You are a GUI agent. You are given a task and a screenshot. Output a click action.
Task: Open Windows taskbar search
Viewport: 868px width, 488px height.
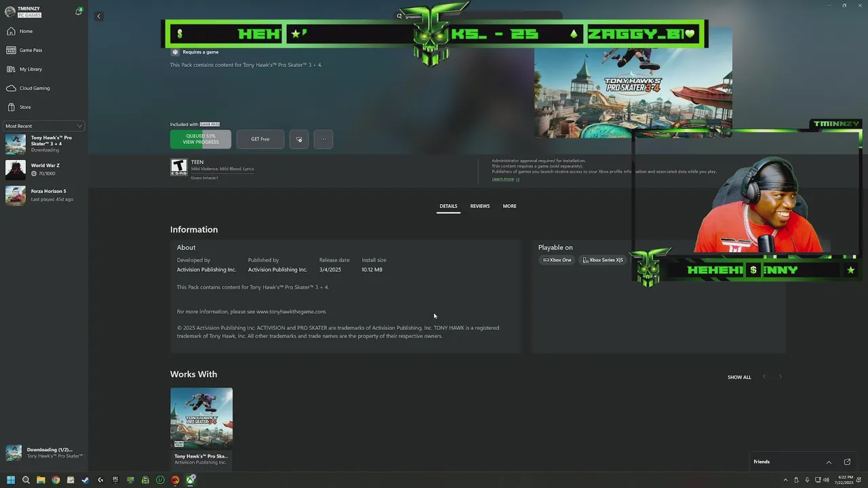click(x=26, y=480)
